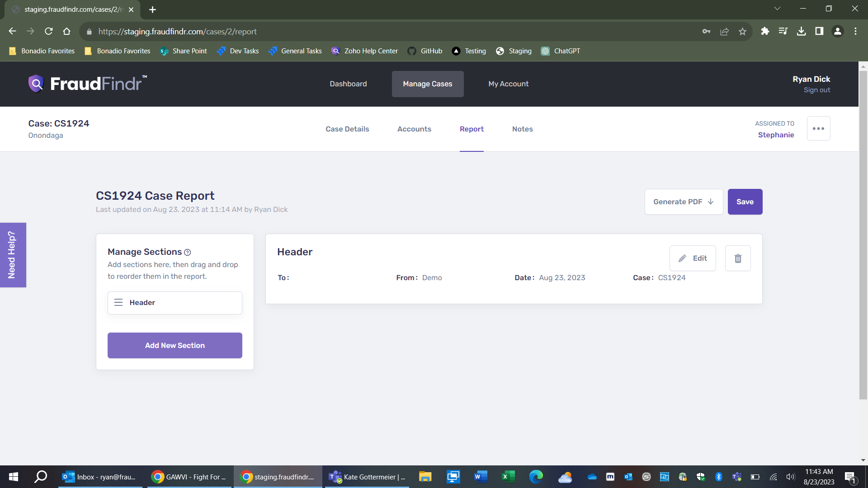Open Excel from the Windows taskbar

click(x=508, y=477)
